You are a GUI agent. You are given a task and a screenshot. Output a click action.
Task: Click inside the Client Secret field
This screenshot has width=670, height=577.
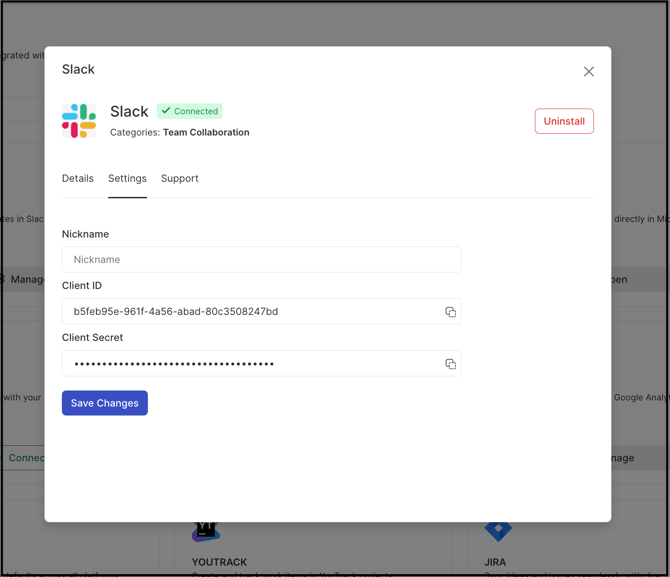coord(250,364)
